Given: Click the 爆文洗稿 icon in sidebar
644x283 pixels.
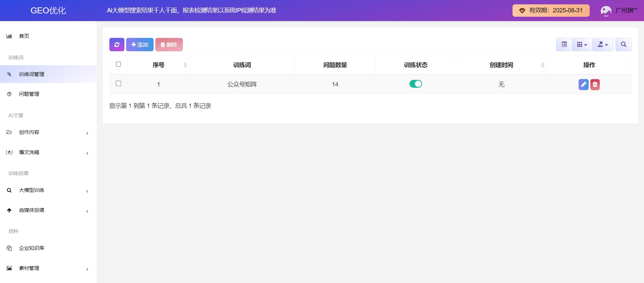Looking at the screenshot, I should pyautogui.click(x=9, y=152).
